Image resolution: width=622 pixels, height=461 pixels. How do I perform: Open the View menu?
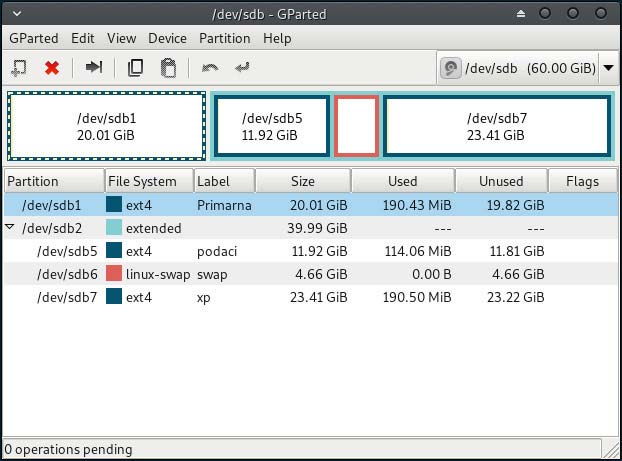(121, 38)
